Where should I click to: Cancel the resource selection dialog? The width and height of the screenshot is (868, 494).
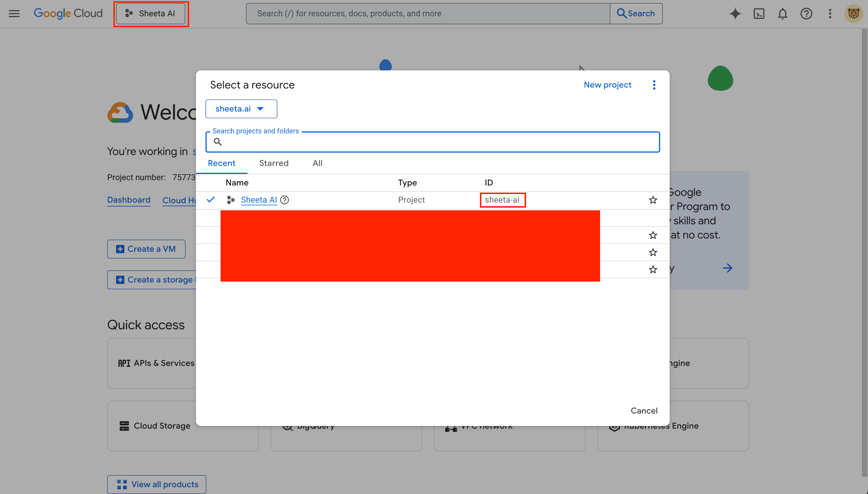(x=644, y=411)
